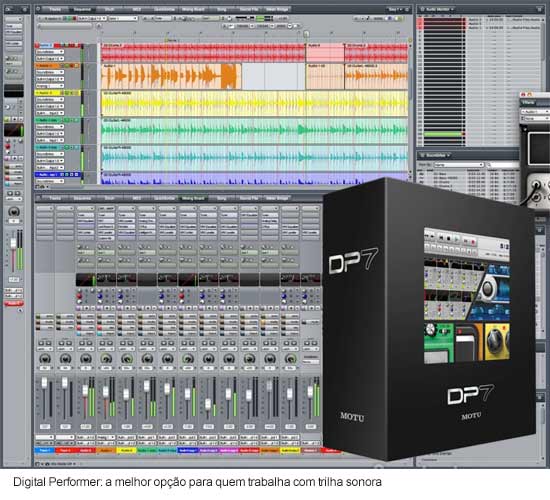Select the orange waveform clip in sequence editor
550x500 pixels.
pyautogui.click(x=171, y=76)
